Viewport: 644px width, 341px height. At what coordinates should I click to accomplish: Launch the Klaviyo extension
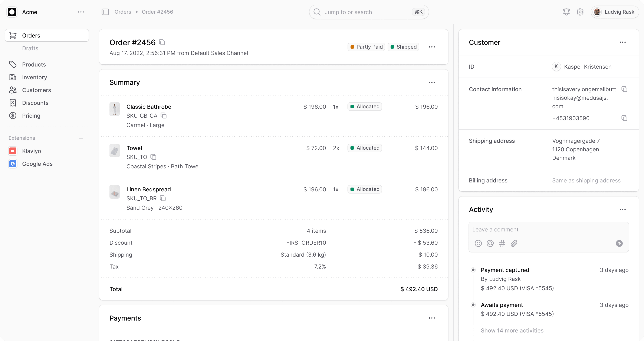coord(32,151)
